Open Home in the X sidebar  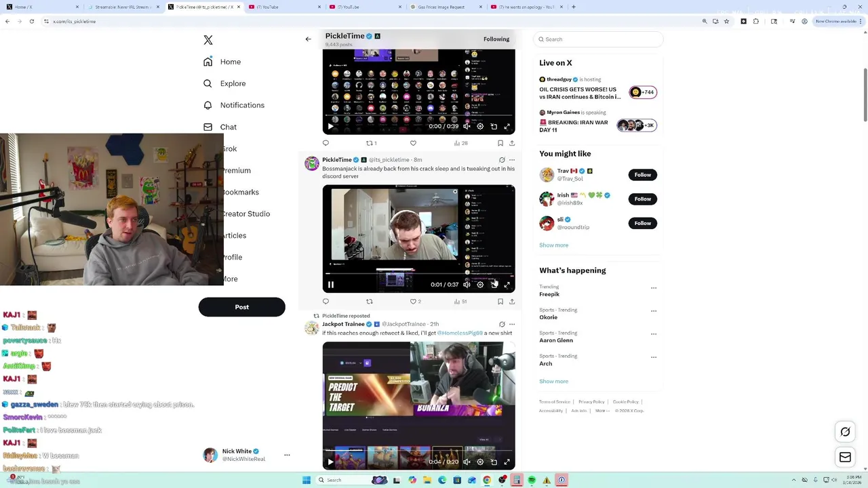tap(222, 62)
